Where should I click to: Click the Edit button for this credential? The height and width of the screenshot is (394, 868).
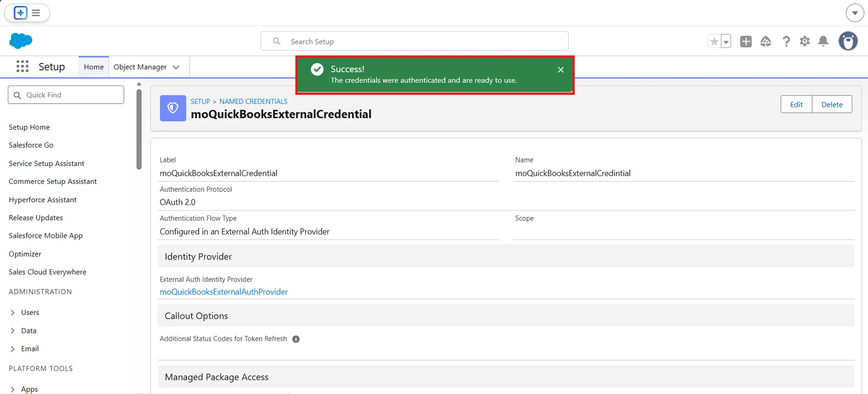[x=796, y=104]
